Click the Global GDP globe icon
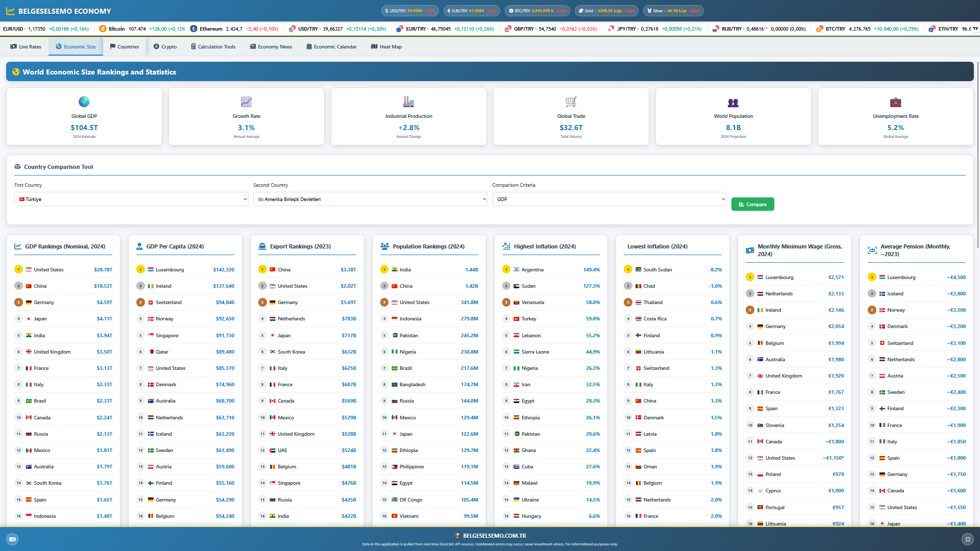This screenshot has width=980, height=551. coord(84,102)
